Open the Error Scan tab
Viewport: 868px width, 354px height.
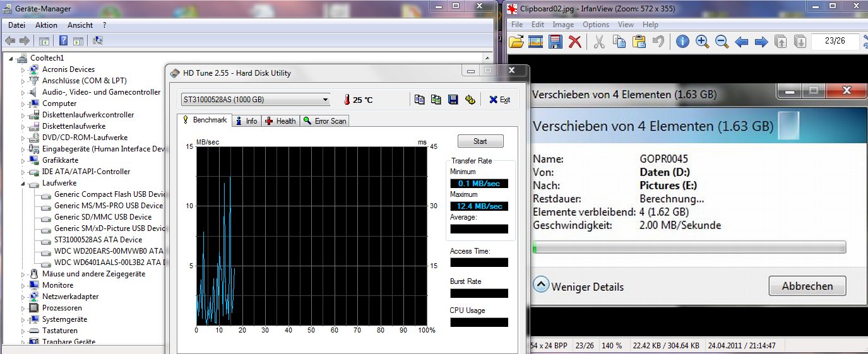point(324,121)
